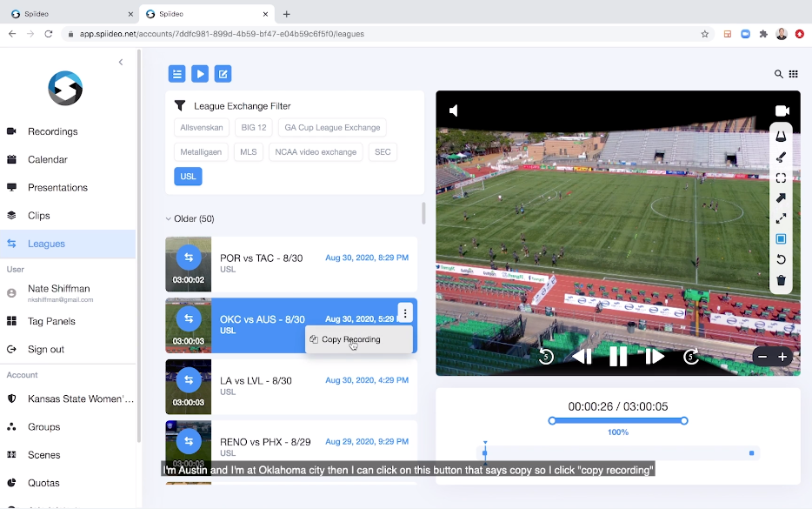
Task: Click the camera icon in video player
Action: click(x=782, y=111)
